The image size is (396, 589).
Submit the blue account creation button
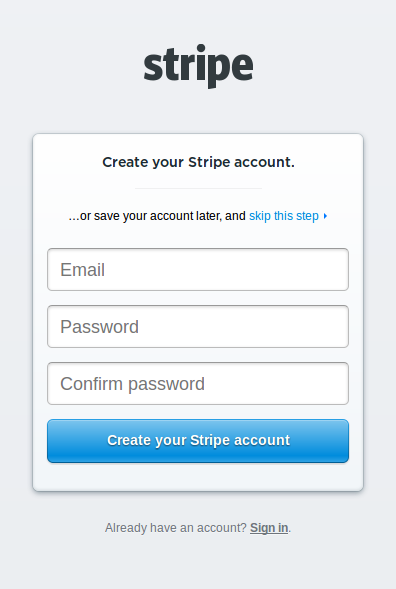(x=198, y=441)
